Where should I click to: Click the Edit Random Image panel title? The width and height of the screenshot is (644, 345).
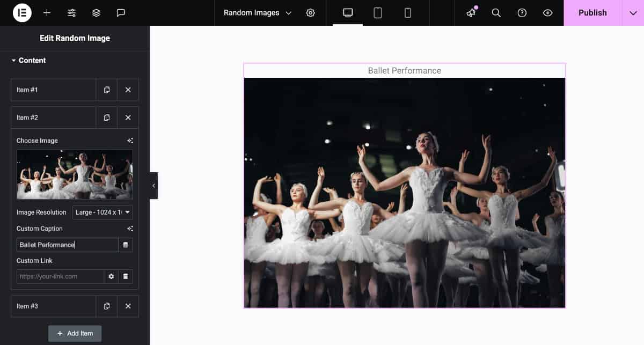(x=75, y=38)
